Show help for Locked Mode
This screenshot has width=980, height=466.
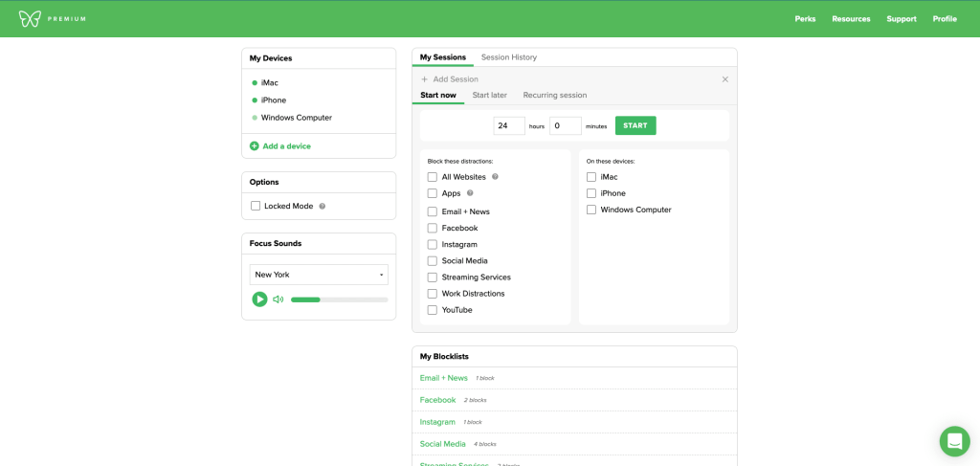click(x=323, y=207)
